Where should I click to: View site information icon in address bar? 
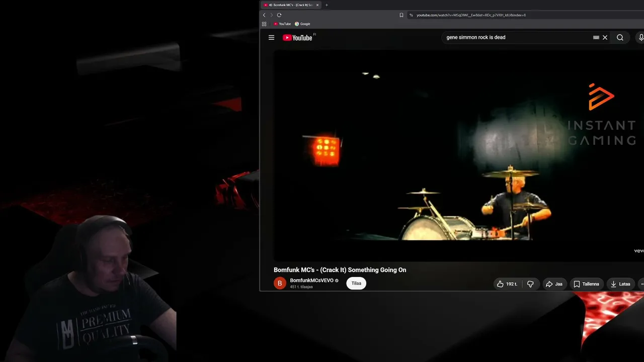tap(411, 15)
